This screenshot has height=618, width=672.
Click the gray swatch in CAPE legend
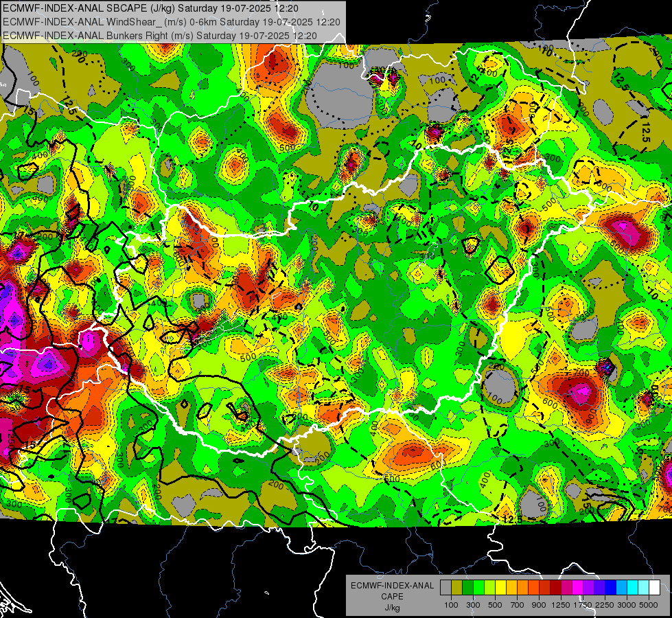click(445, 587)
